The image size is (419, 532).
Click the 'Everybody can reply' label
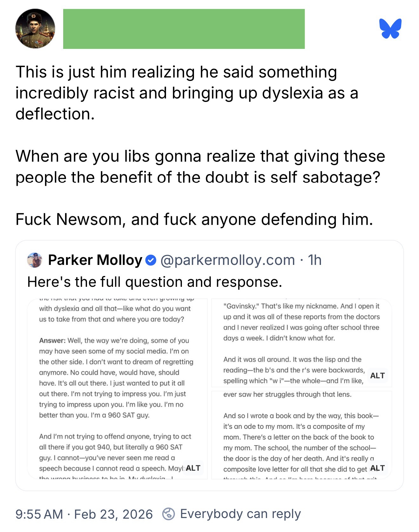click(x=240, y=514)
